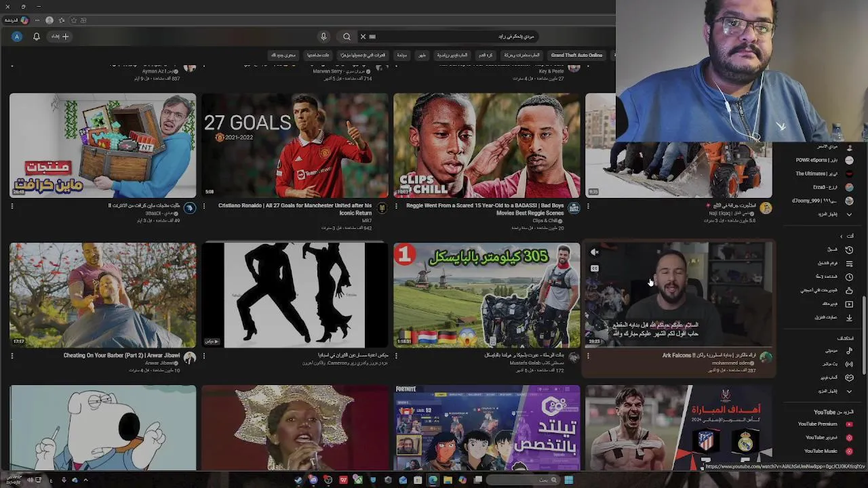Open Microsoft Edge from the taskbar

point(433,480)
